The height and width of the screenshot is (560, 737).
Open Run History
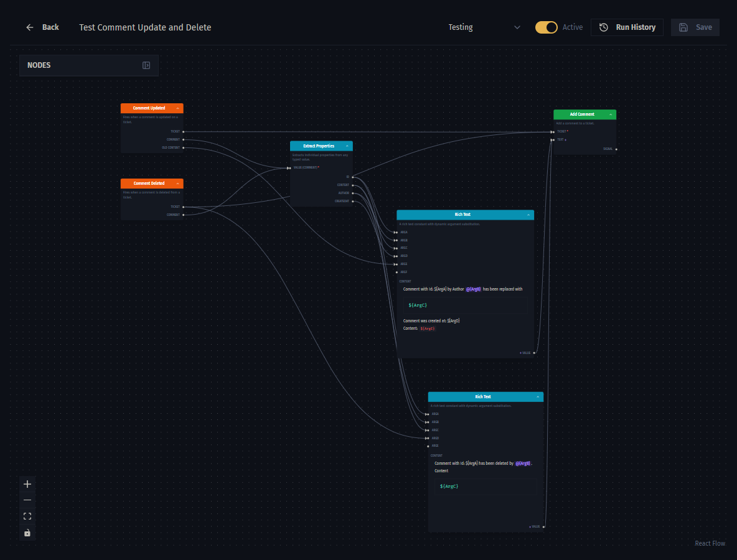627,27
